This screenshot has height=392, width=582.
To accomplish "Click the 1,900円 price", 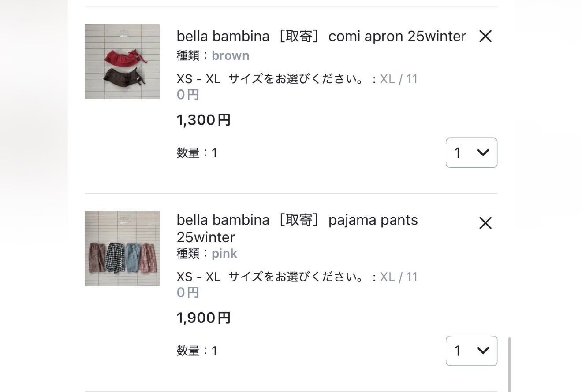I will (204, 318).
